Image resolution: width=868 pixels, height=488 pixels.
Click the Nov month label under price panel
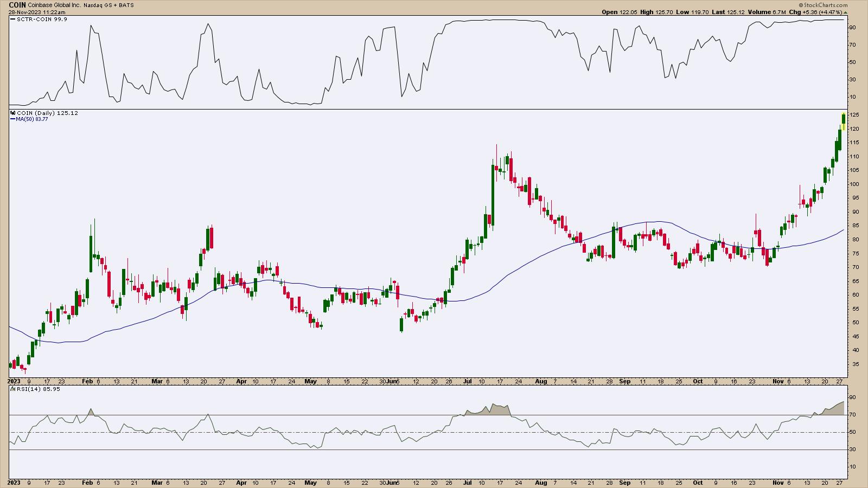[778, 381]
